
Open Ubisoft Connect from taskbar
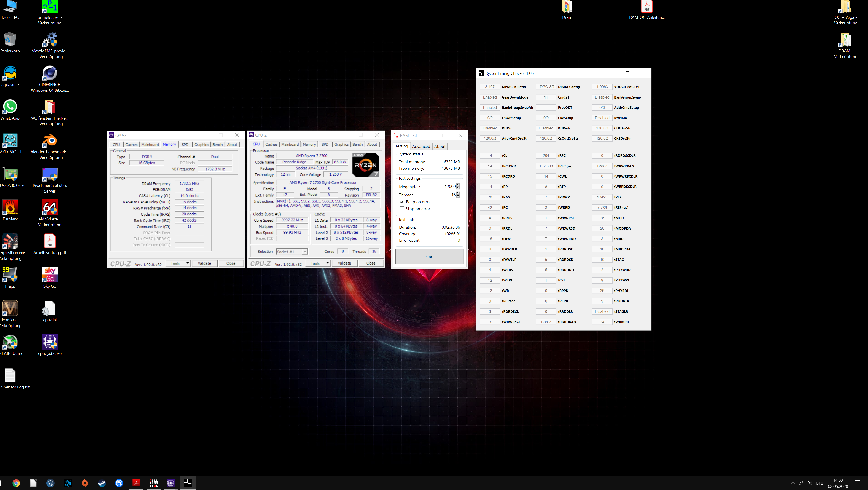[119, 483]
